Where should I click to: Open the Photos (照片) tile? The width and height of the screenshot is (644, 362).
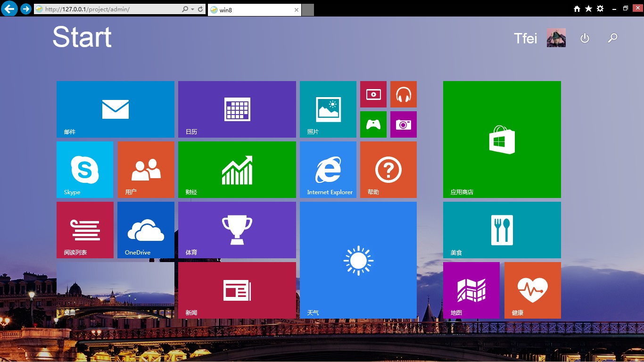click(x=328, y=109)
